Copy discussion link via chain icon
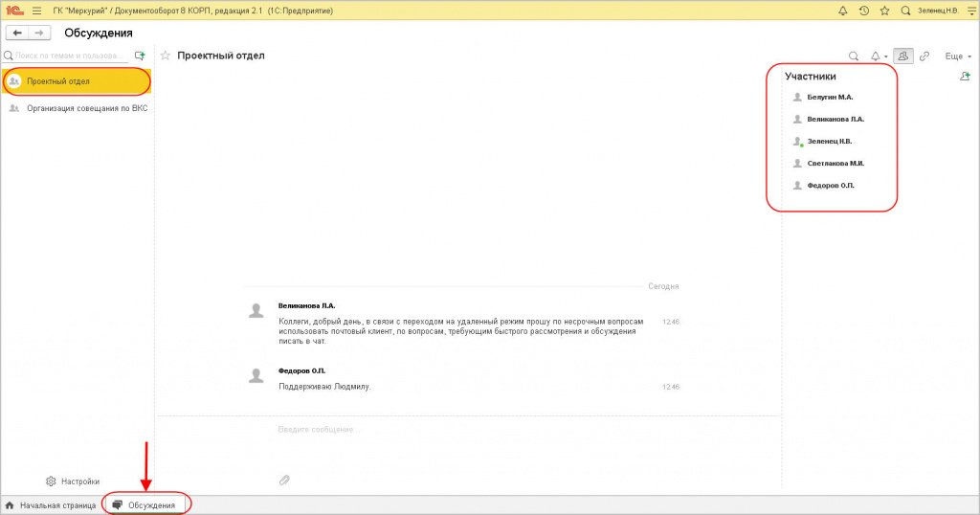980x515 pixels. tap(924, 56)
